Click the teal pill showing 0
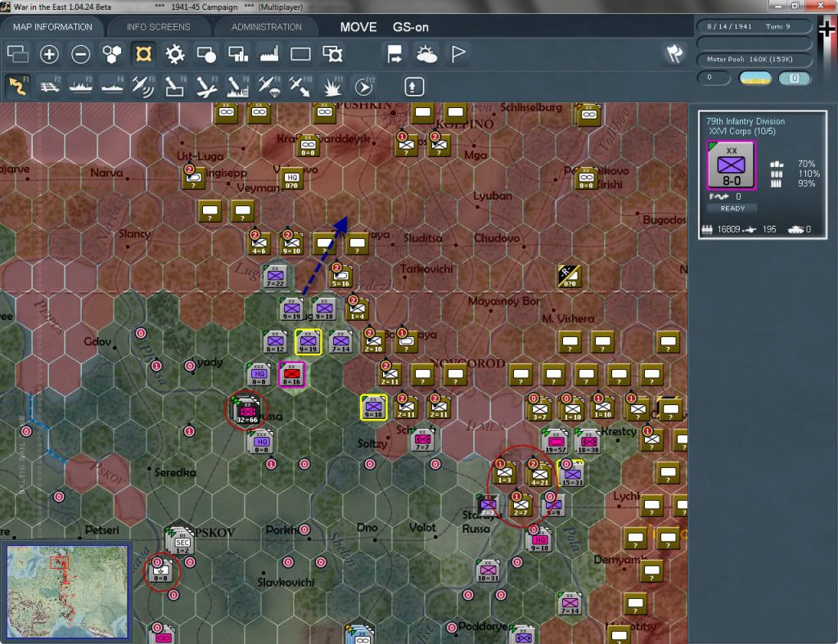 click(795, 78)
